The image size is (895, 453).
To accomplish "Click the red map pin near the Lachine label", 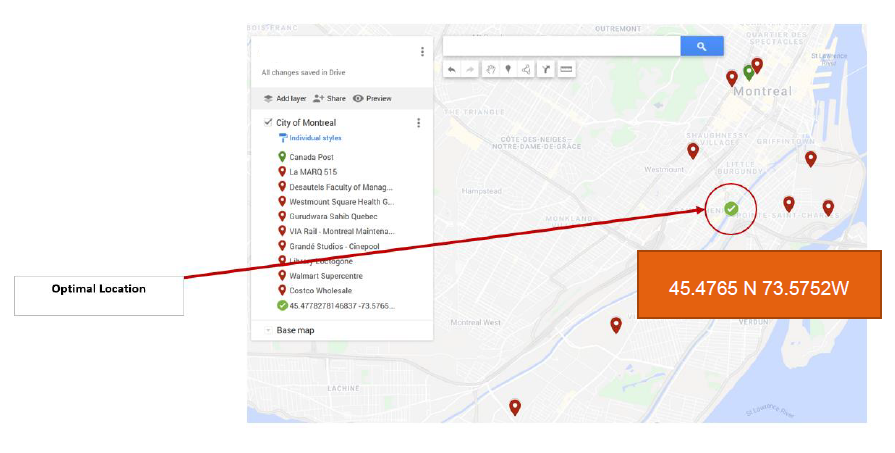I will [x=515, y=407].
